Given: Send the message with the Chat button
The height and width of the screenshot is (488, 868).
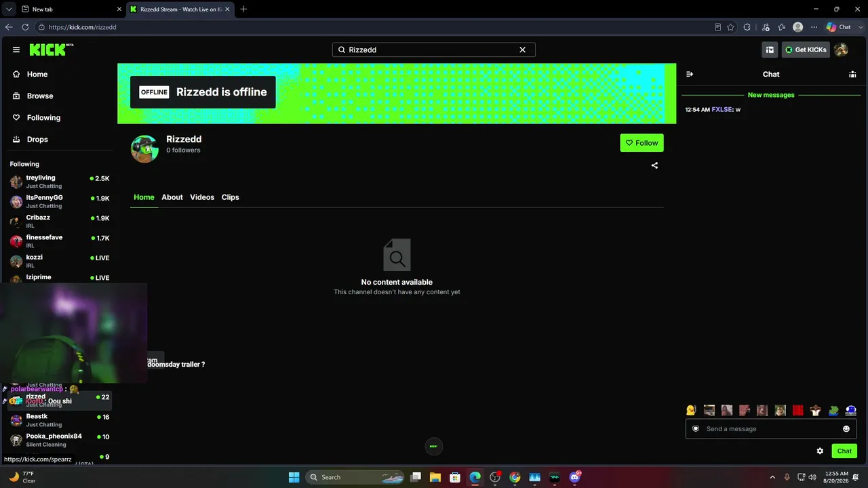Looking at the screenshot, I should coord(844,451).
